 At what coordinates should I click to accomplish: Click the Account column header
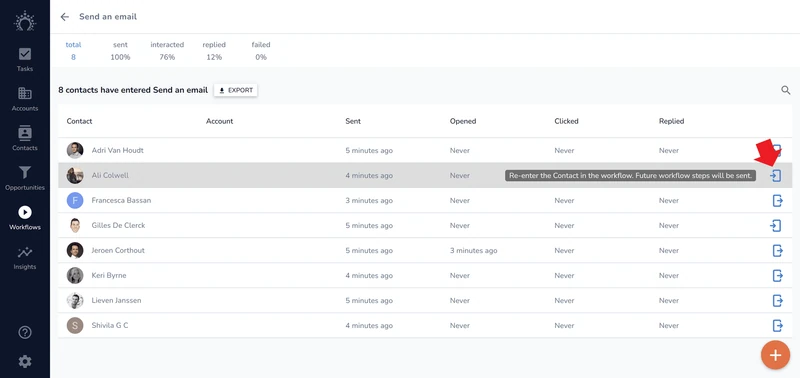[x=219, y=121]
